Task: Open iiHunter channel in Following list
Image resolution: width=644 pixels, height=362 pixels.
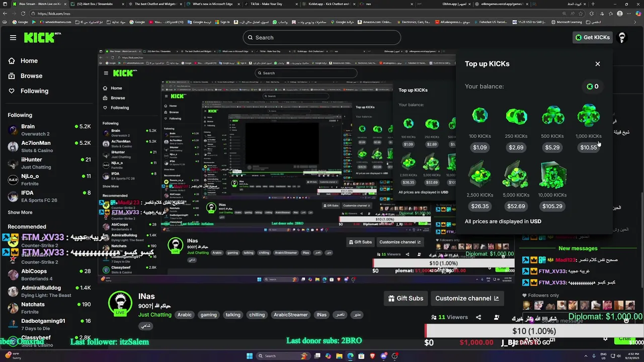Action: [x=49, y=163]
